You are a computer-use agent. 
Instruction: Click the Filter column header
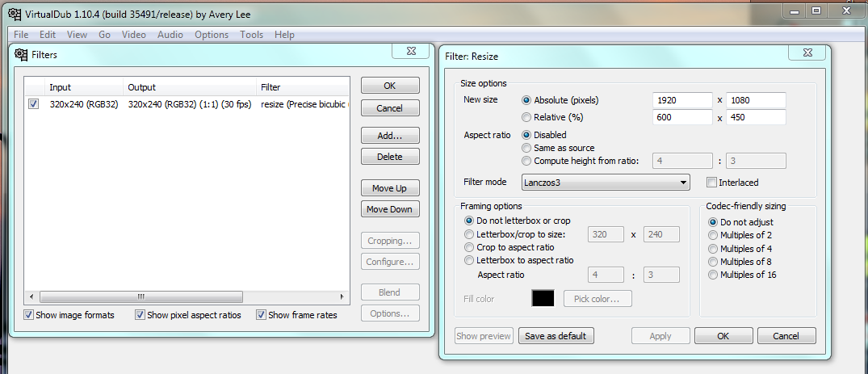click(303, 87)
